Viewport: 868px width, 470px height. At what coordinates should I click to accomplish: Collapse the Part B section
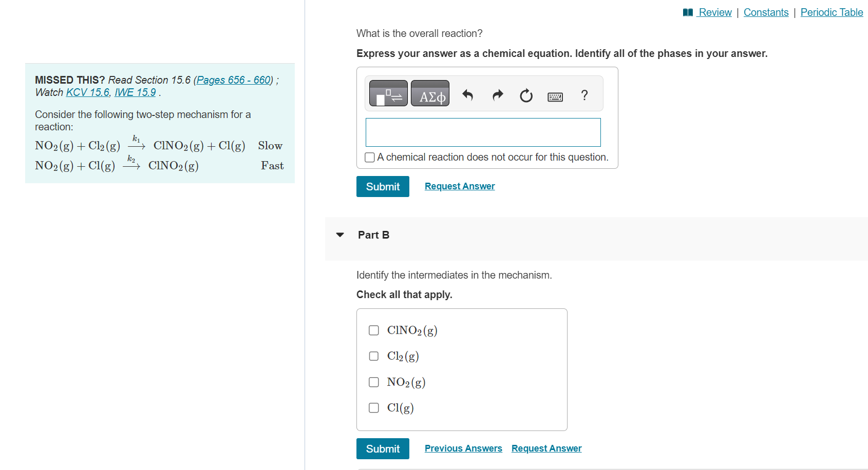pos(339,234)
